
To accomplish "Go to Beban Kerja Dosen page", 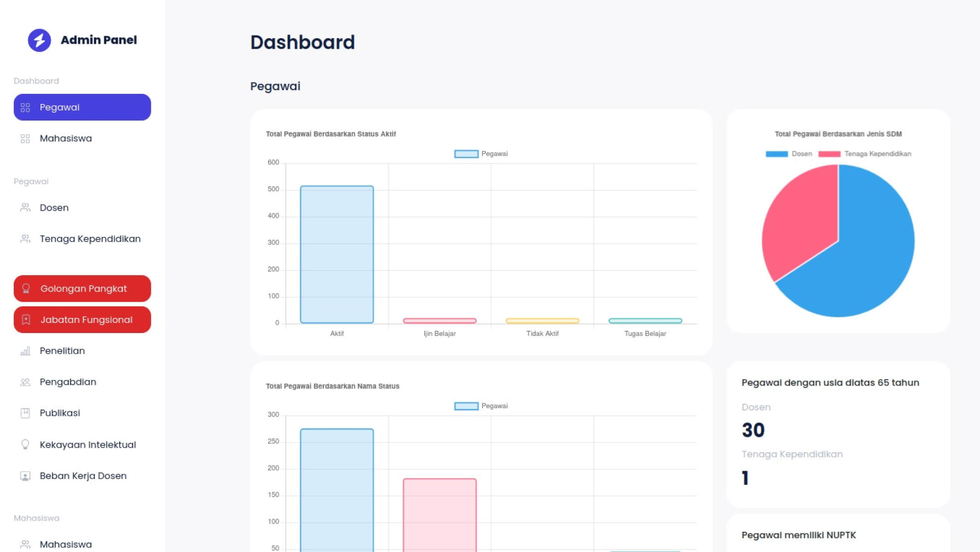I will [x=83, y=476].
